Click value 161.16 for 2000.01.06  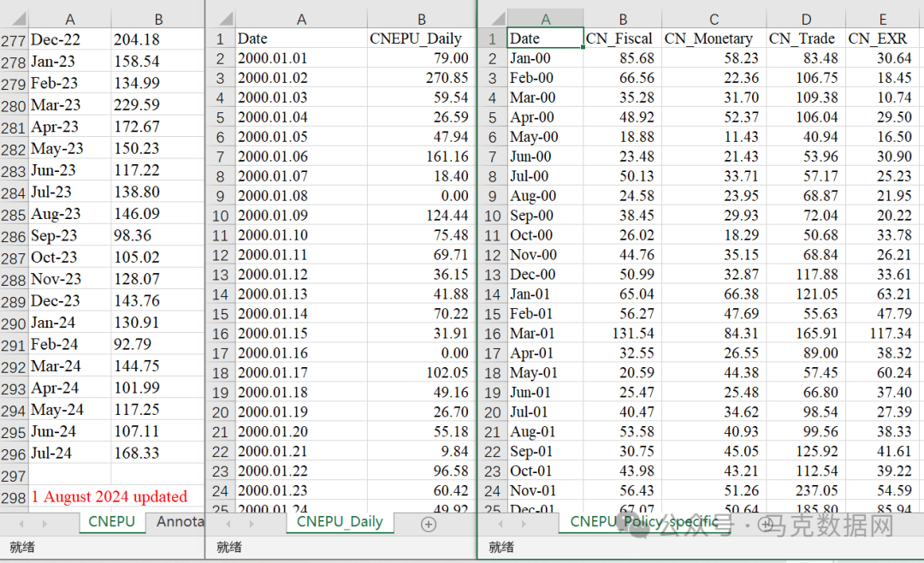coord(421,157)
